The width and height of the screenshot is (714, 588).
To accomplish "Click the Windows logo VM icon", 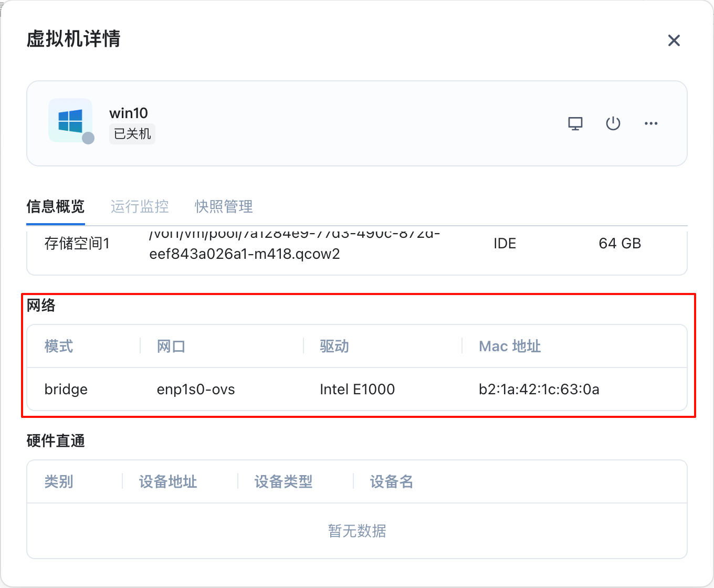I will pos(70,120).
